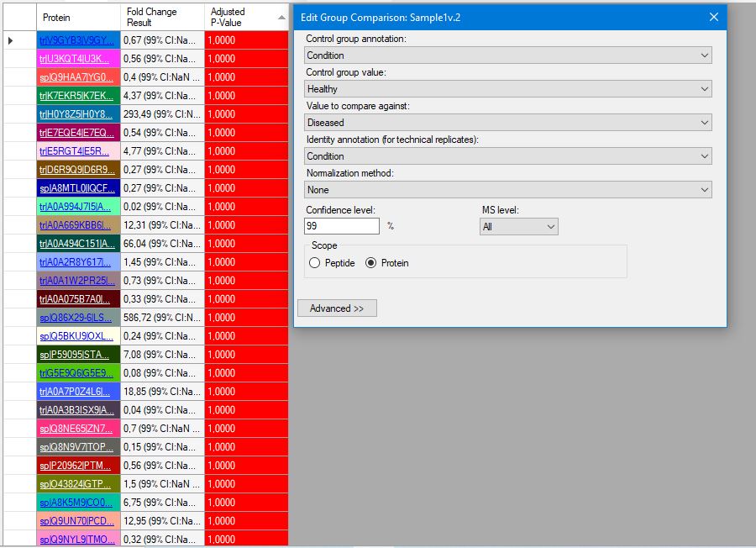
Task: Click the row selector arrow on first row
Action: 10,40
